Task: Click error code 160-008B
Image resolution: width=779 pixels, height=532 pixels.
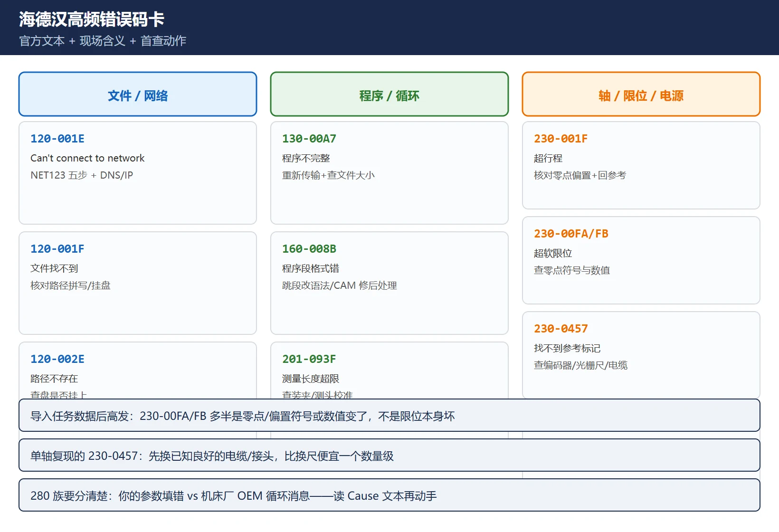Action: click(309, 249)
